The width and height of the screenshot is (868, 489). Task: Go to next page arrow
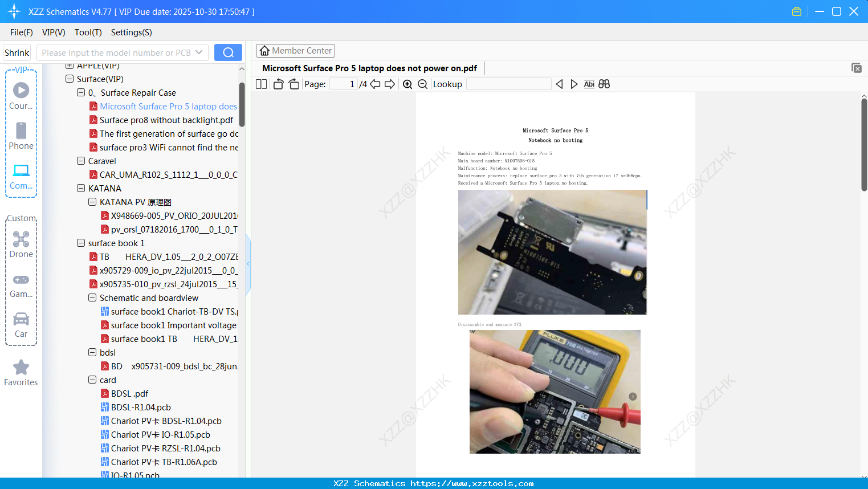(390, 84)
